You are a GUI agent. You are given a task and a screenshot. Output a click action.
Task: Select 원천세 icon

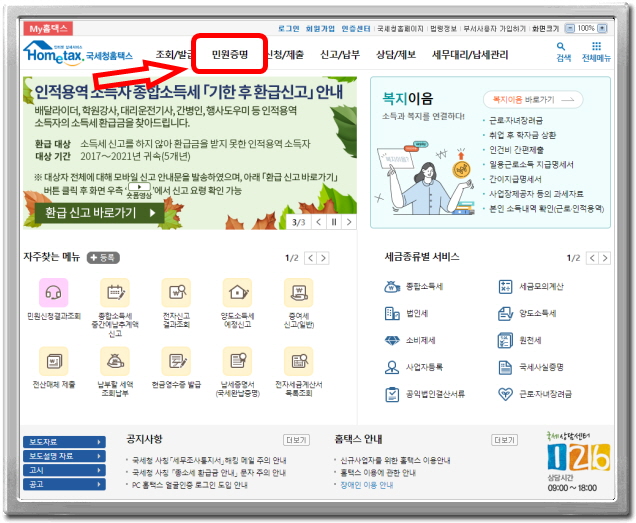coord(505,340)
